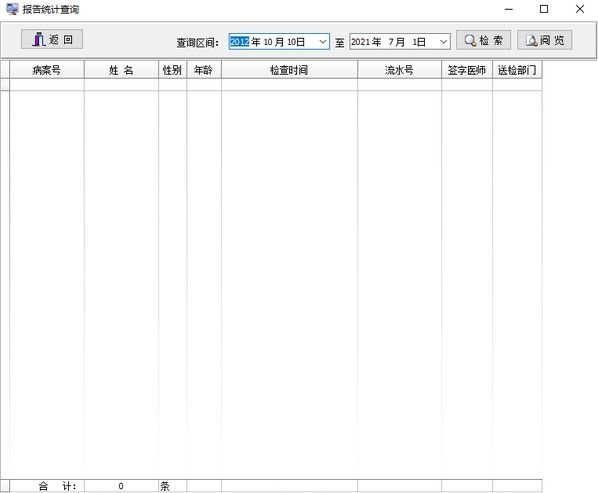The height and width of the screenshot is (493, 598).
Task: Select the year 2012 in start date
Action: point(239,42)
